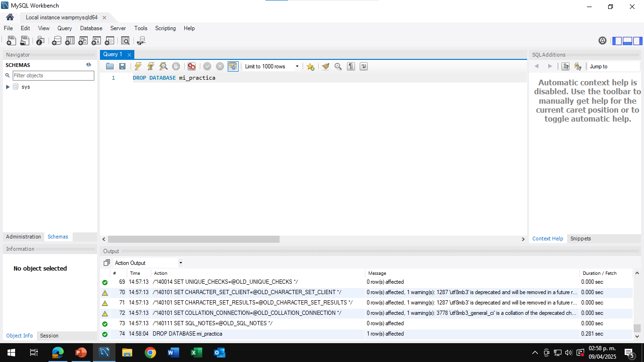Screen dimensions: 644x362
Task: Create a new stored procedure icon
Action: (x=96, y=41)
